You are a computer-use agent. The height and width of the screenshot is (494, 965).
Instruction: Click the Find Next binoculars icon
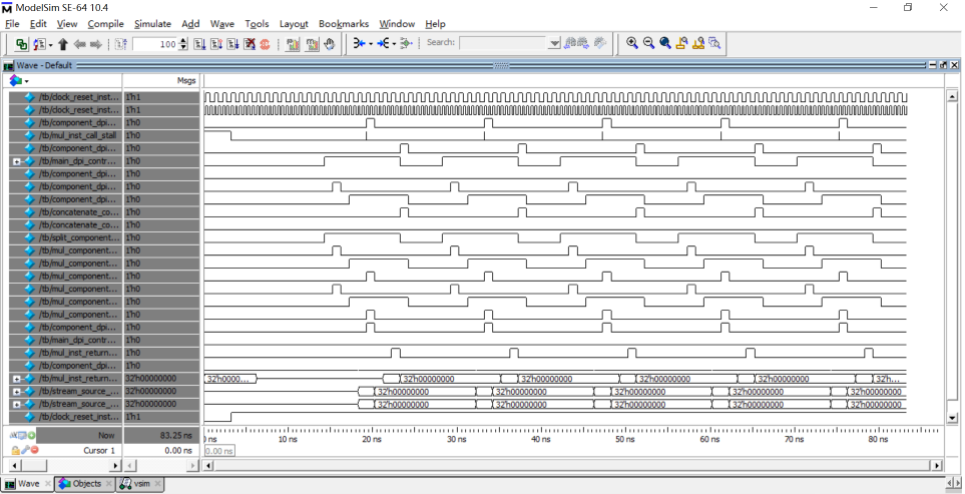point(583,42)
